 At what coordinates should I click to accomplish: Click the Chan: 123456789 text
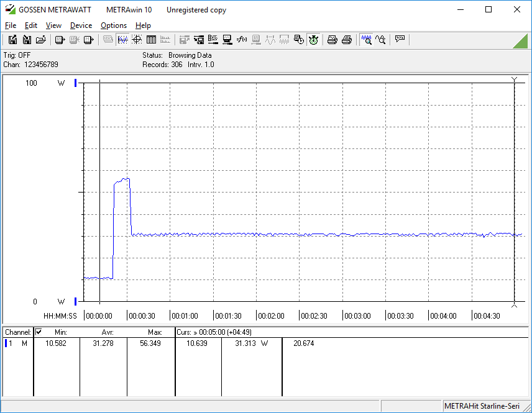tap(31, 65)
